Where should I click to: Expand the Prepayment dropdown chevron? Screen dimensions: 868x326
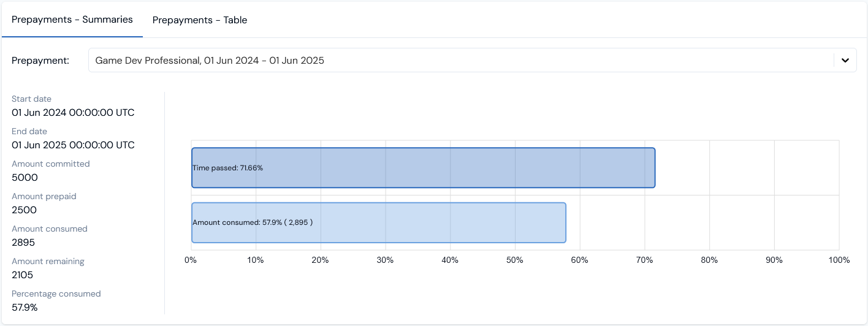[845, 60]
